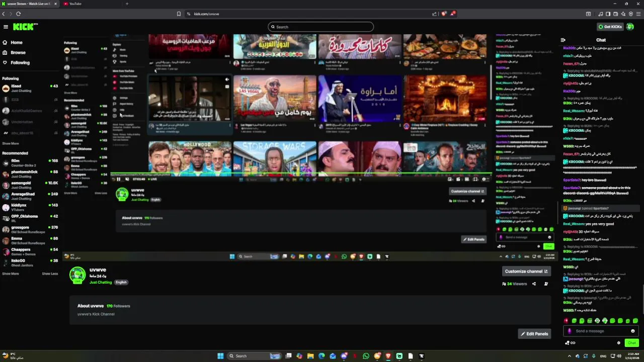
Task: Reload the page
Action: point(18,14)
